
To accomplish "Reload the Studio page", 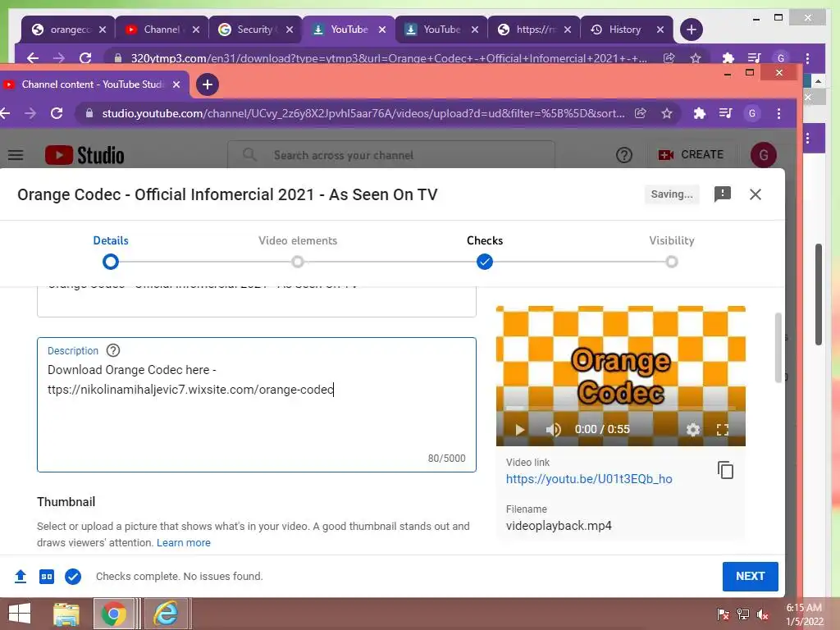I will point(57,113).
